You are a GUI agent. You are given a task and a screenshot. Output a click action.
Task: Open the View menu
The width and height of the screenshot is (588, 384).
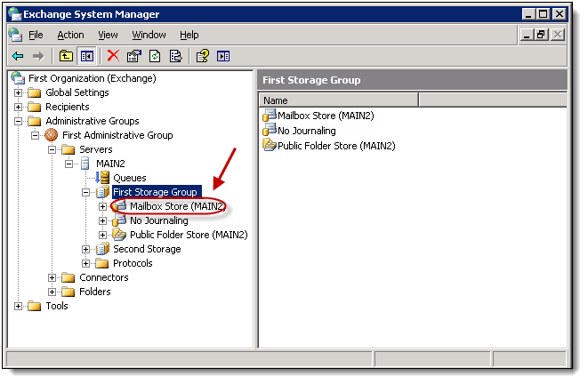[x=108, y=35]
